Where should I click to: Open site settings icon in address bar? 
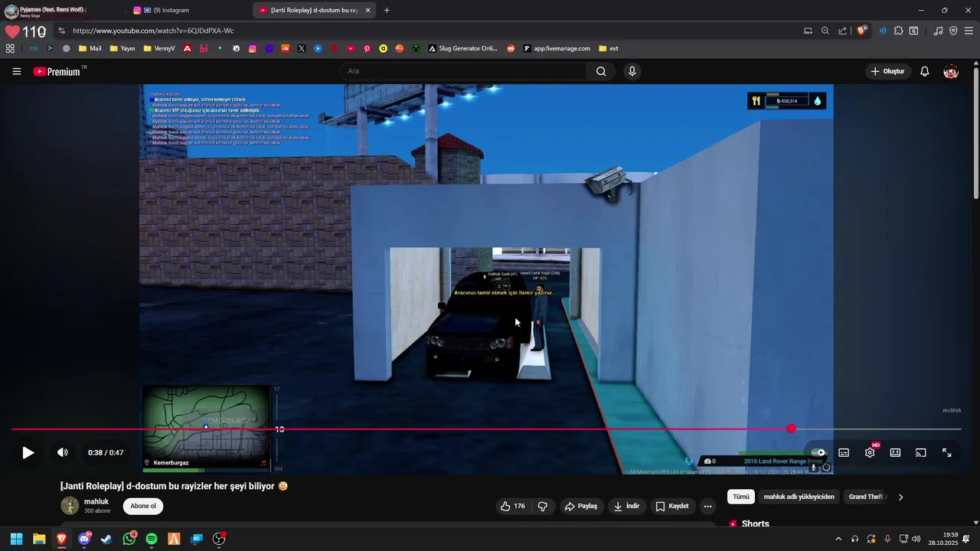pyautogui.click(x=61, y=31)
